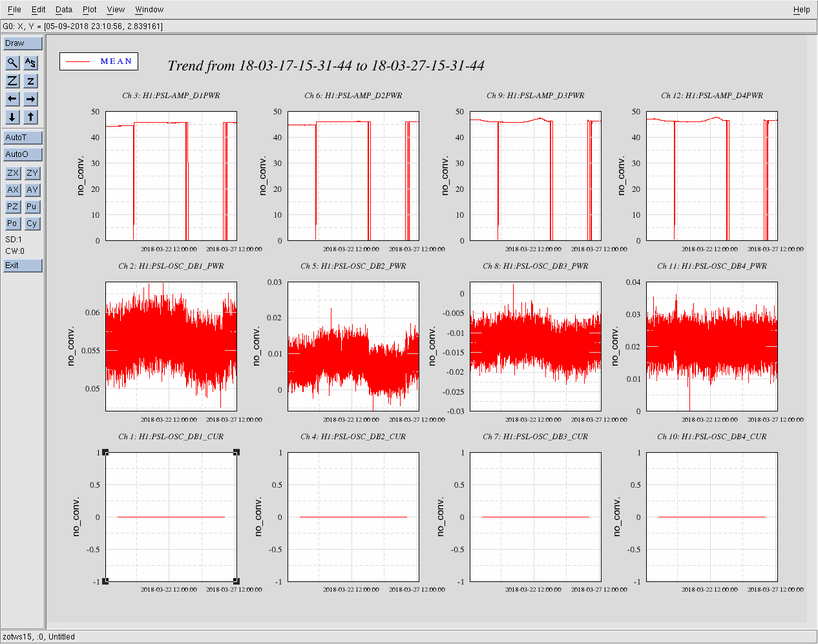Open the Plot menu
818x644 pixels.
pyautogui.click(x=90, y=10)
